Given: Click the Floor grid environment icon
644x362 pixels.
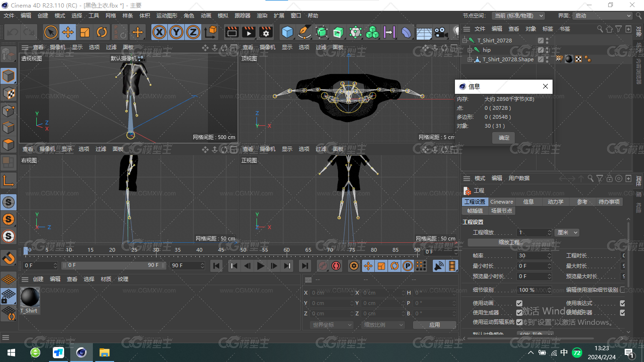Looking at the screenshot, I should tap(424, 32).
